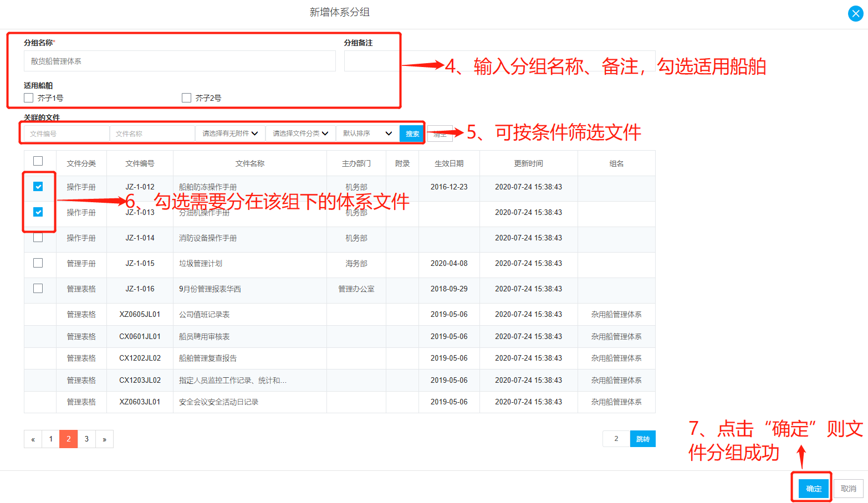Screen dimensions: 868x503
Task: Click file number CX1203JL02
Action: (x=140, y=381)
